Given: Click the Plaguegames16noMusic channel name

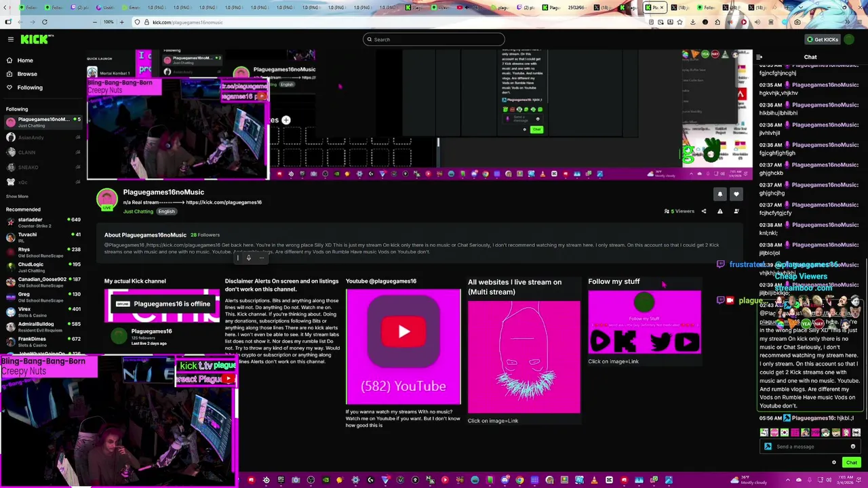Looking at the screenshot, I should (x=163, y=192).
